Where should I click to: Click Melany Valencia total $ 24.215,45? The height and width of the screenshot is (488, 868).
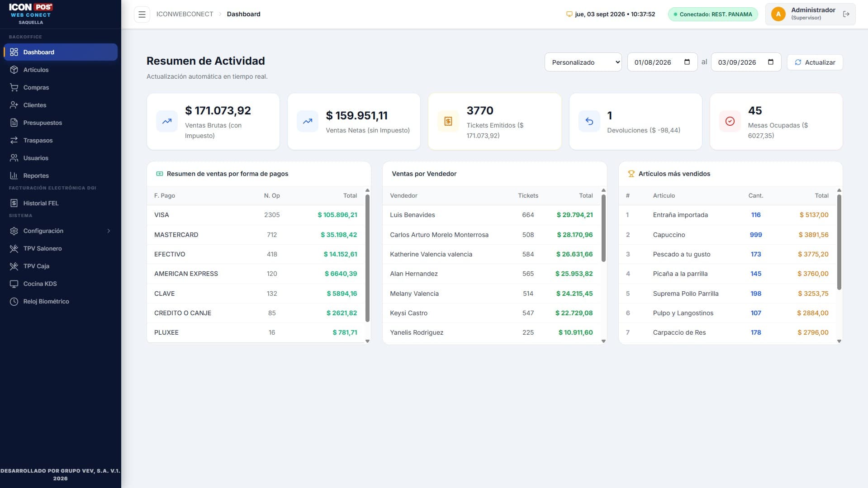click(x=574, y=294)
